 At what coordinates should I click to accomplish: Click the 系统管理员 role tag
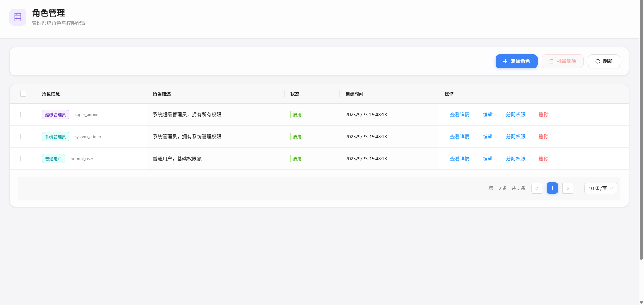(55, 137)
